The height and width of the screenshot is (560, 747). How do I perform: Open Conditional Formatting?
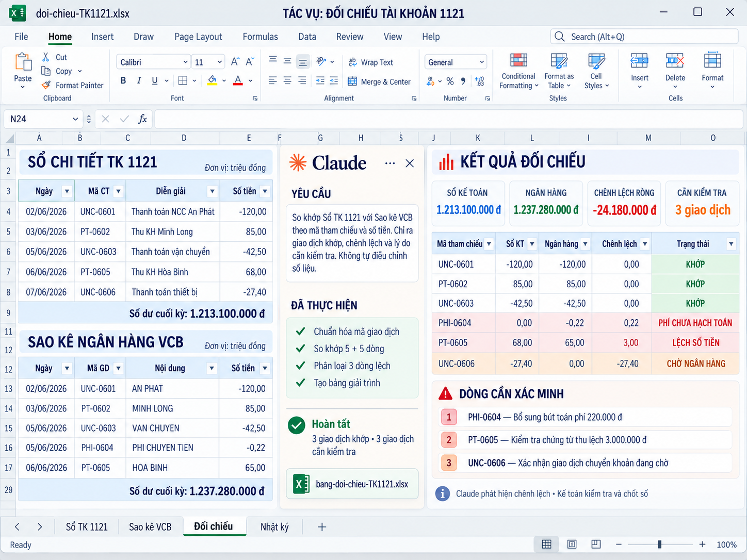coord(518,71)
